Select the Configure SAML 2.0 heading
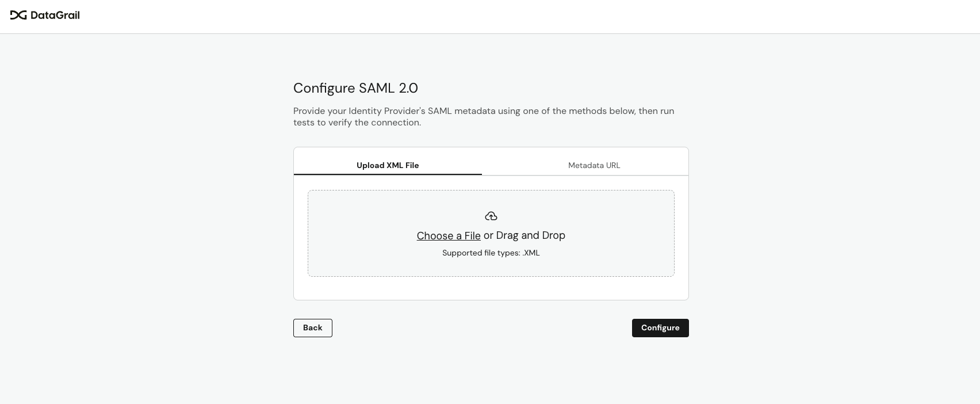The image size is (980, 404). tap(355, 88)
